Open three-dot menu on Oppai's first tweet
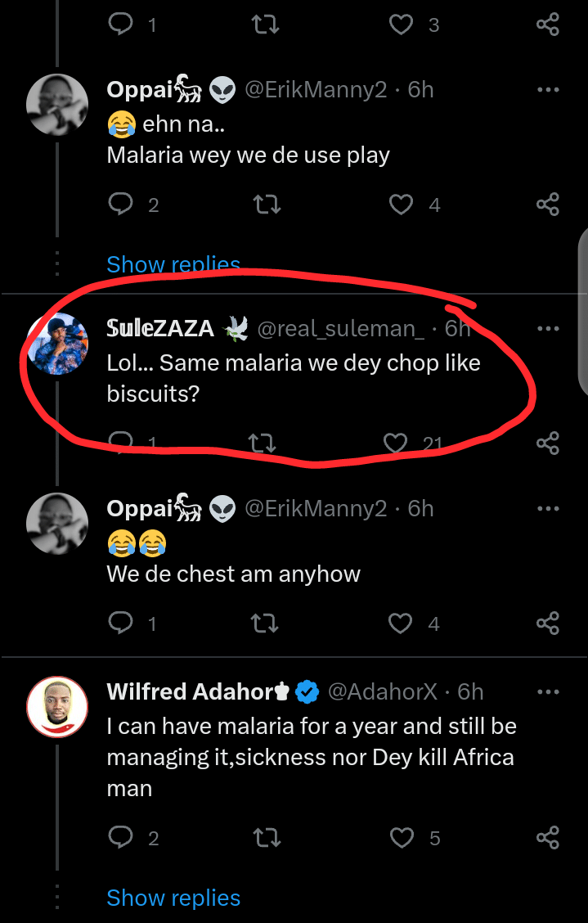 click(547, 90)
